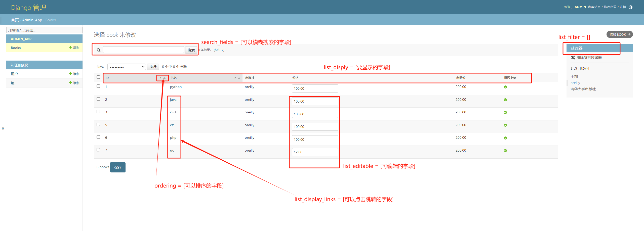Click the green checkmark in java row

click(505, 100)
